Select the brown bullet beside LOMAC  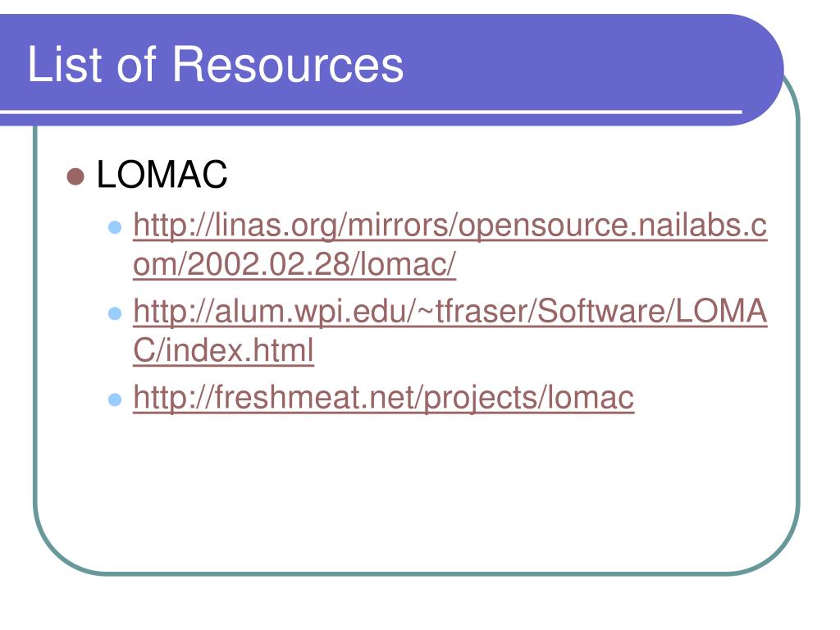pyautogui.click(x=75, y=176)
